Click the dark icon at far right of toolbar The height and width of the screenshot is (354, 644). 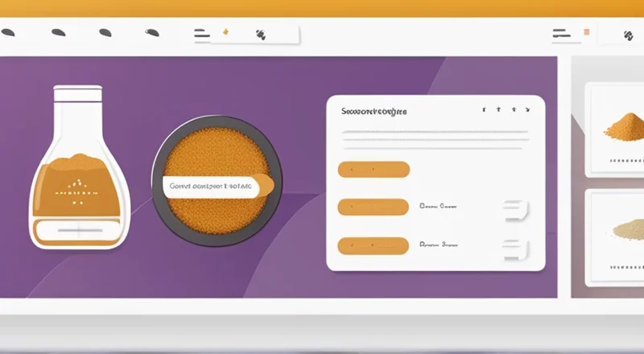(628, 35)
